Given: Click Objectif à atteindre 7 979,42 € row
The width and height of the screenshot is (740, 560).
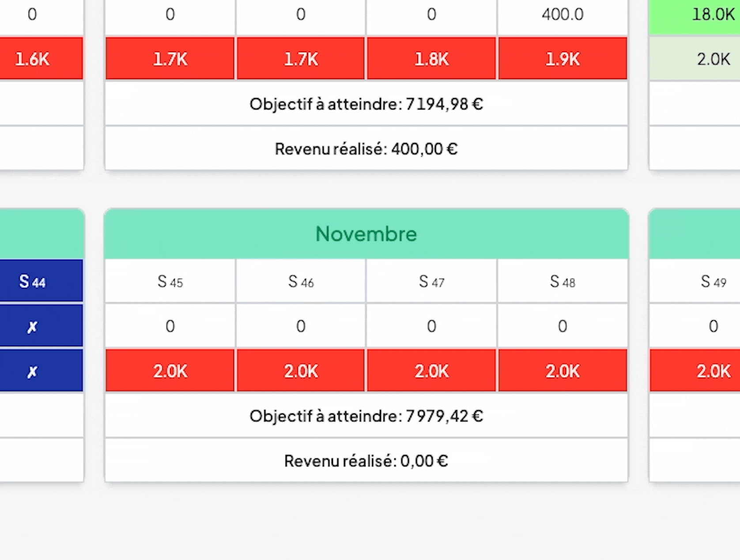Looking at the screenshot, I should click(366, 416).
